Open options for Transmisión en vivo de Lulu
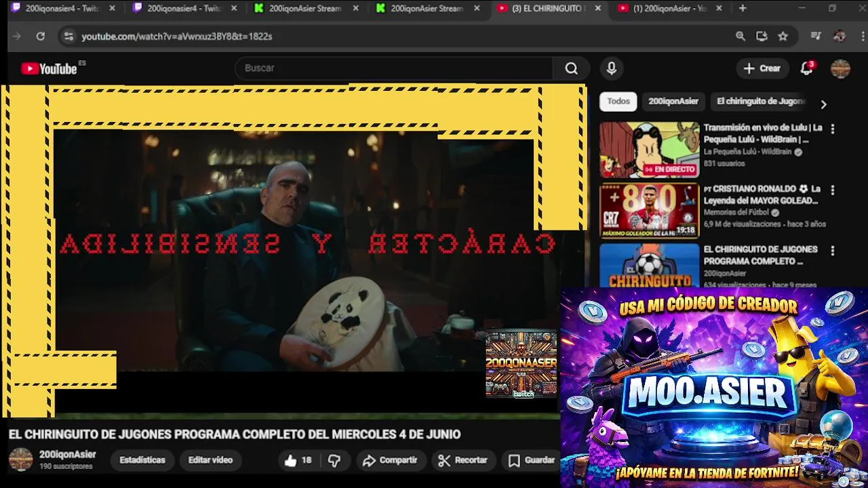The width and height of the screenshot is (868, 488). click(833, 129)
